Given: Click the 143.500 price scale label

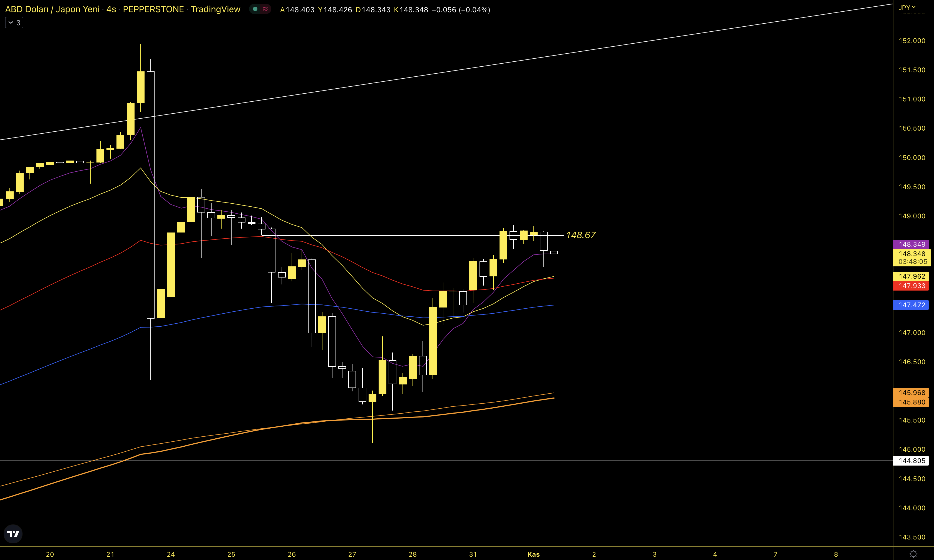Looking at the screenshot, I should (x=912, y=537).
